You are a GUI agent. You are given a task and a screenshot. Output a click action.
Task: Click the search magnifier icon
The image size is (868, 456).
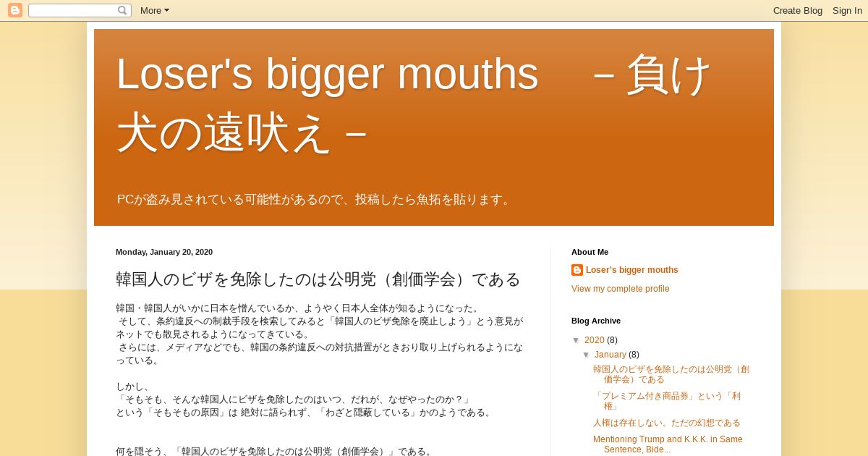[122, 10]
